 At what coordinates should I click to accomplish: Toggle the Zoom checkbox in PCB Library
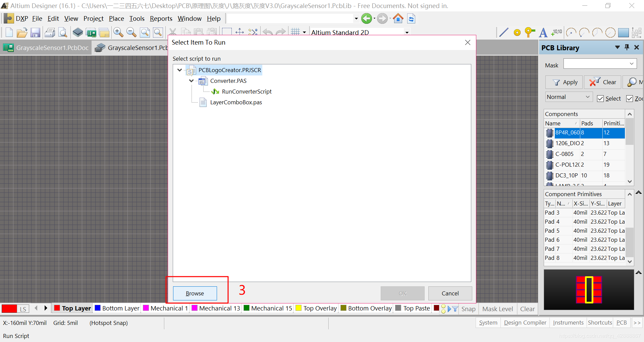pos(630,98)
